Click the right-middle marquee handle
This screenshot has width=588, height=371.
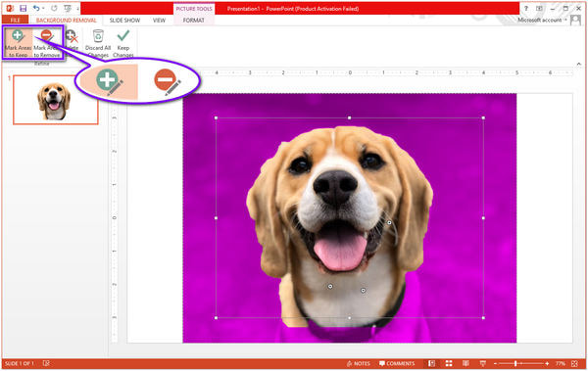click(x=483, y=217)
